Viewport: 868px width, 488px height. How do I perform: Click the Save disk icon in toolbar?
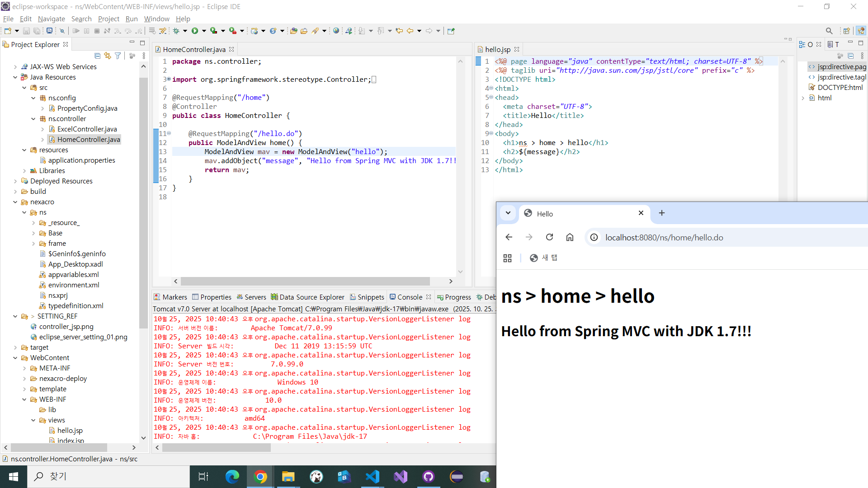coord(26,31)
